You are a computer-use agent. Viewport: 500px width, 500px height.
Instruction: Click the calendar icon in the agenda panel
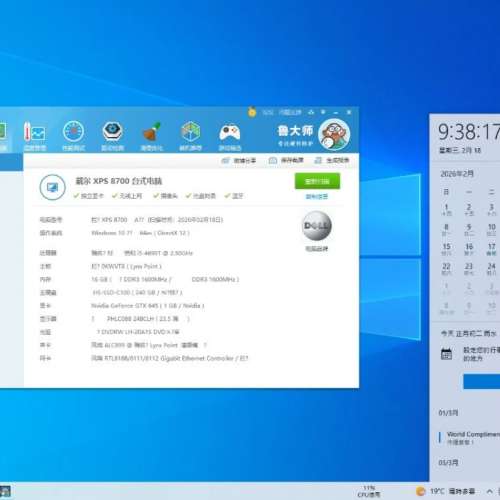(x=447, y=354)
